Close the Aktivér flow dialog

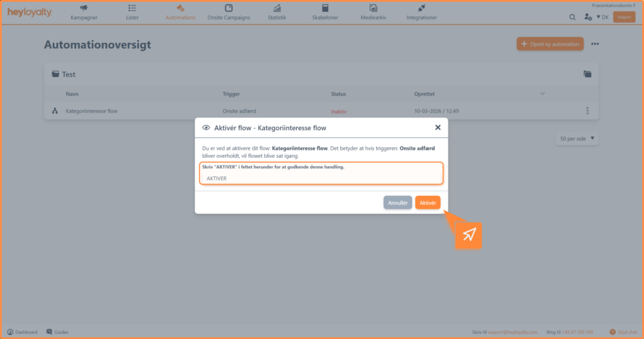click(x=438, y=127)
